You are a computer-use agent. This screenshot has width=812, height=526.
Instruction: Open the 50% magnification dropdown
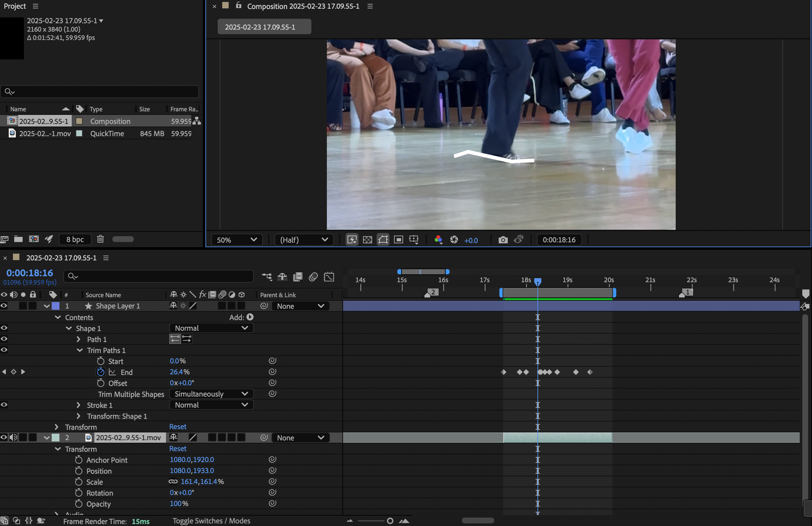237,240
